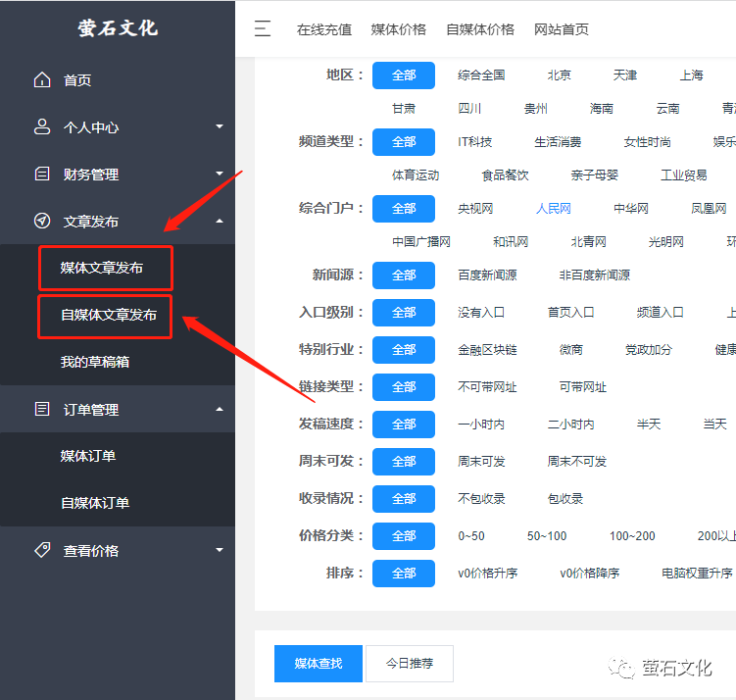Filter region by 上海

pos(691,75)
